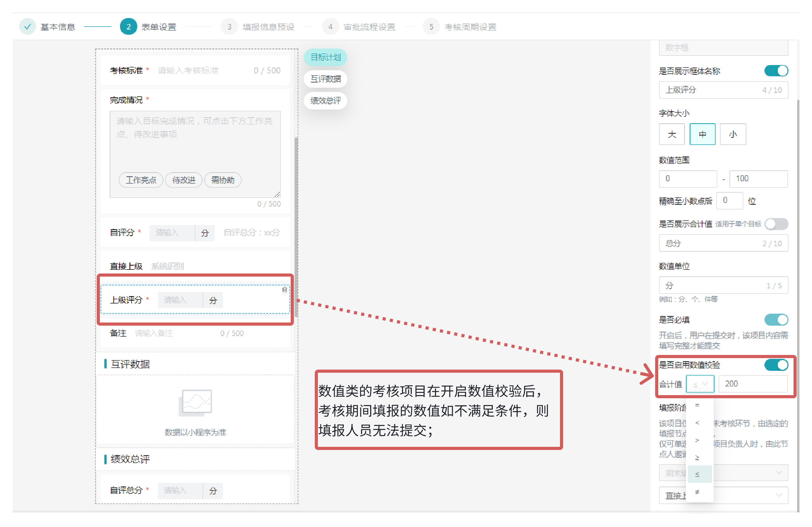The height and width of the screenshot is (527, 812).
Task: Switch to the 互评数据 tab
Action: pos(325,79)
